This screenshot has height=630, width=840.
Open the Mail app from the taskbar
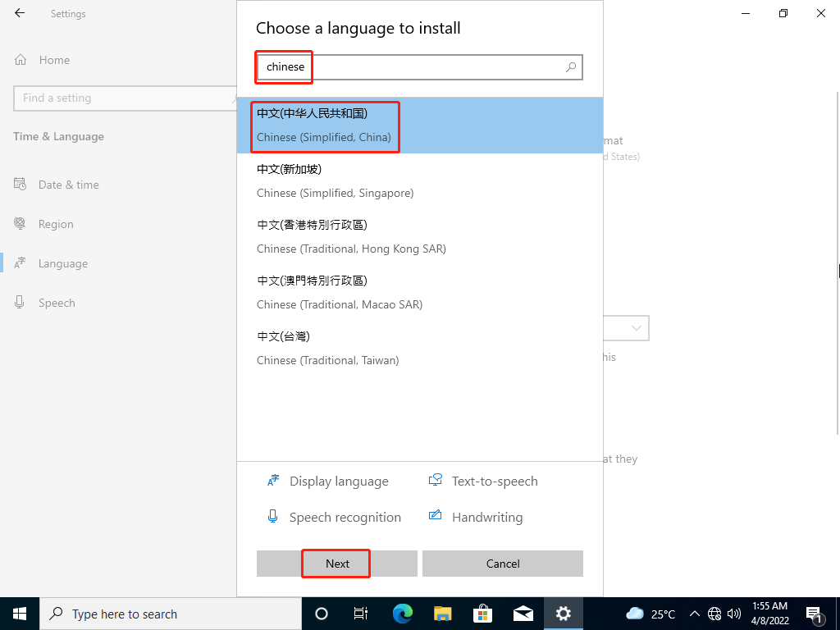(523, 614)
